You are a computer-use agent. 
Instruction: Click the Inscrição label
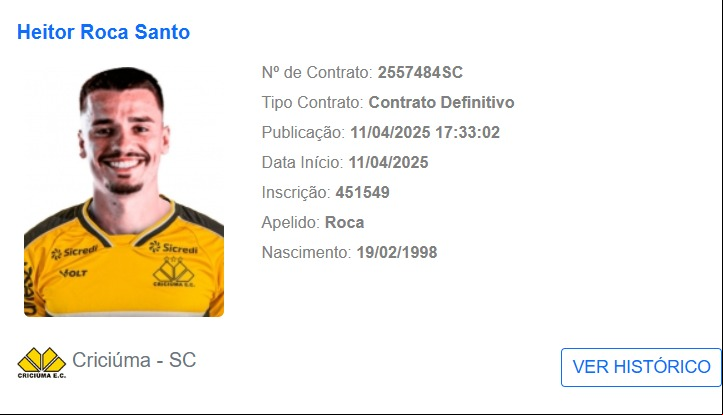(296, 192)
